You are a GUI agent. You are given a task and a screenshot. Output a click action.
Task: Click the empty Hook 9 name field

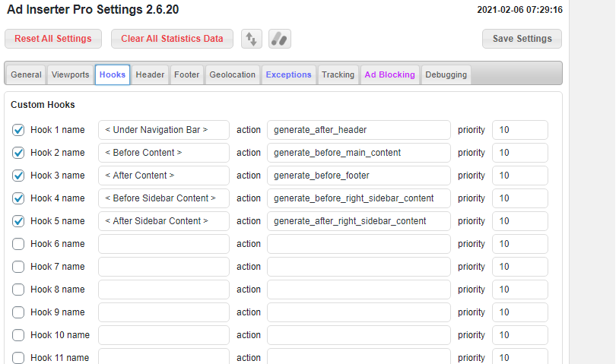(x=164, y=312)
